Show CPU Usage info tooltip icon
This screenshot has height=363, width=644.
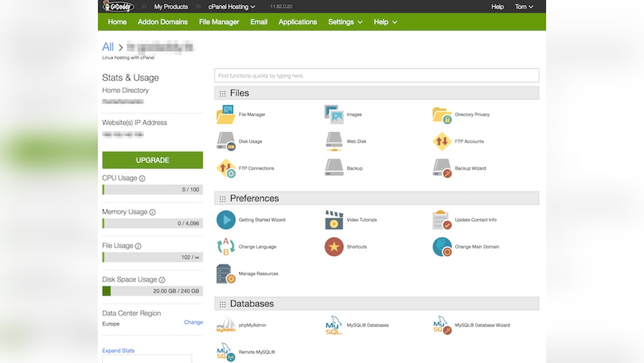click(142, 179)
